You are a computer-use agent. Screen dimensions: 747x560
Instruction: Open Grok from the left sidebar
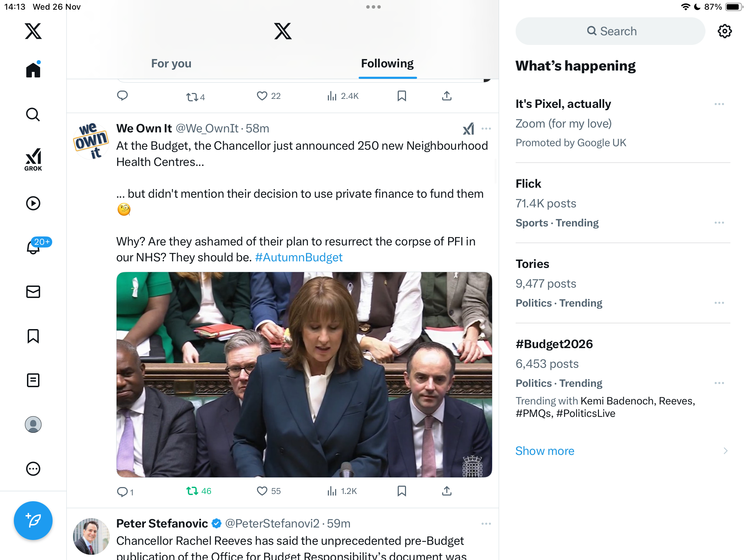click(x=33, y=159)
